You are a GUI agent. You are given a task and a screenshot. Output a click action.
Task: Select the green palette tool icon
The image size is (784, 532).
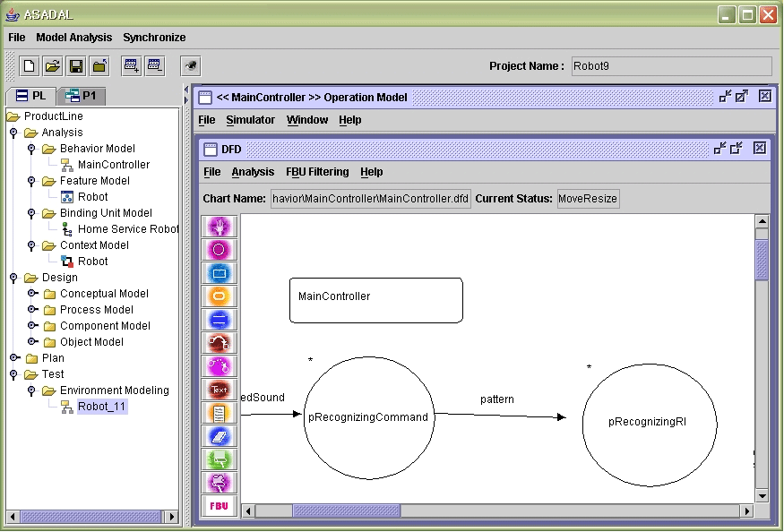click(x=219, y=459)
